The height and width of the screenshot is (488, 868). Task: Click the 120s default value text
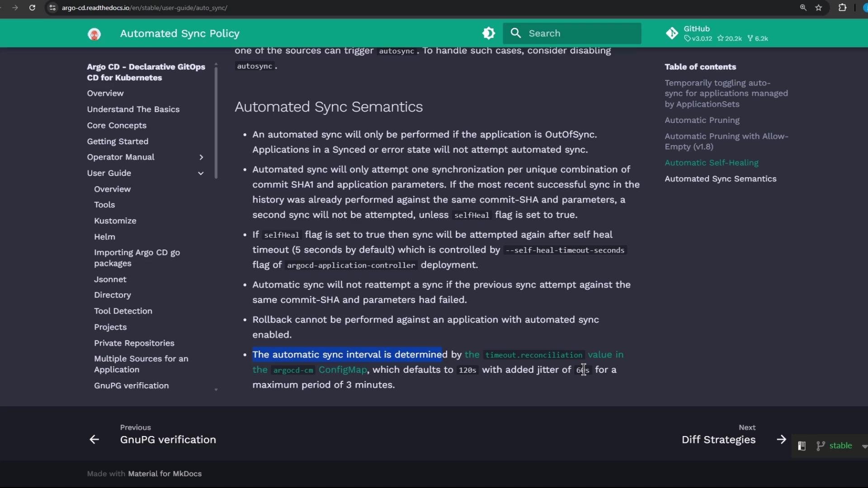click(x=467, y=371)
